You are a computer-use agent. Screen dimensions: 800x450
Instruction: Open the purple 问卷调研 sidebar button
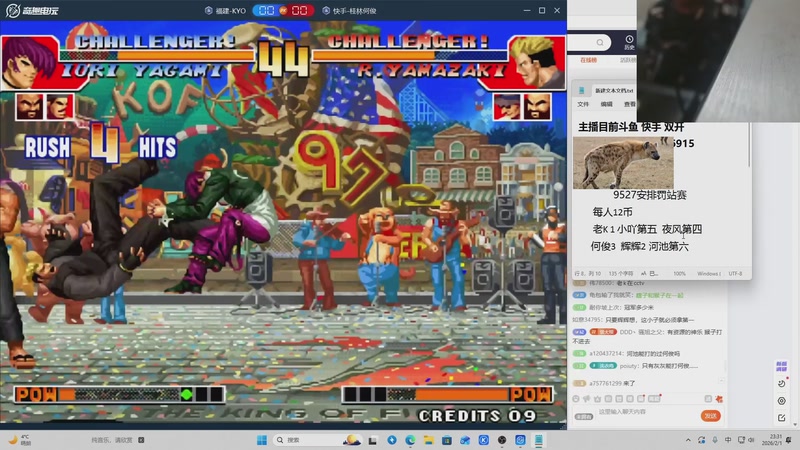tap(781, 366)
